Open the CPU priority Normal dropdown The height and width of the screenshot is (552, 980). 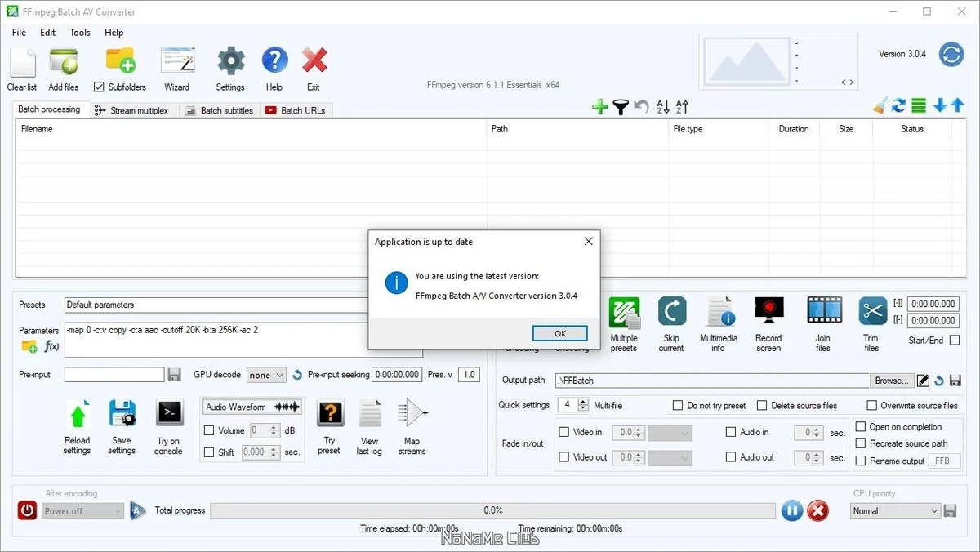(895, 511)
